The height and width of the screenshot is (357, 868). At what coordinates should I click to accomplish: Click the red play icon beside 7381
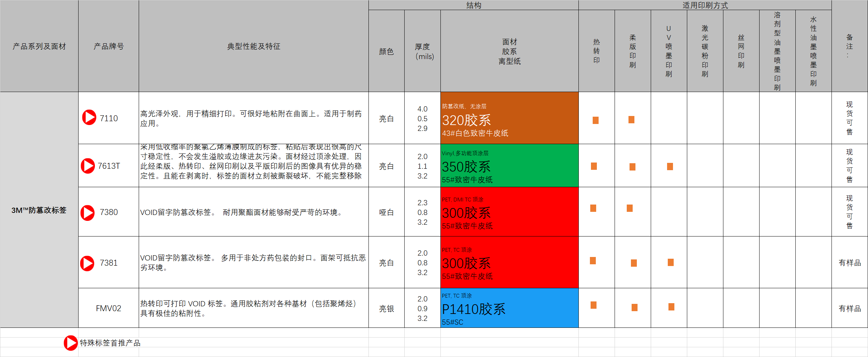coord(87,263)
